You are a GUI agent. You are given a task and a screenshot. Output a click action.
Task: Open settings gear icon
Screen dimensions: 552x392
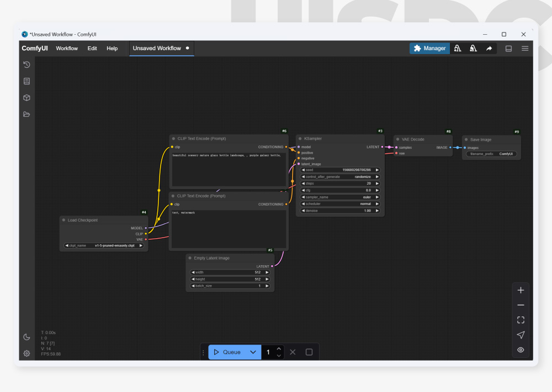tap(26, 353)
